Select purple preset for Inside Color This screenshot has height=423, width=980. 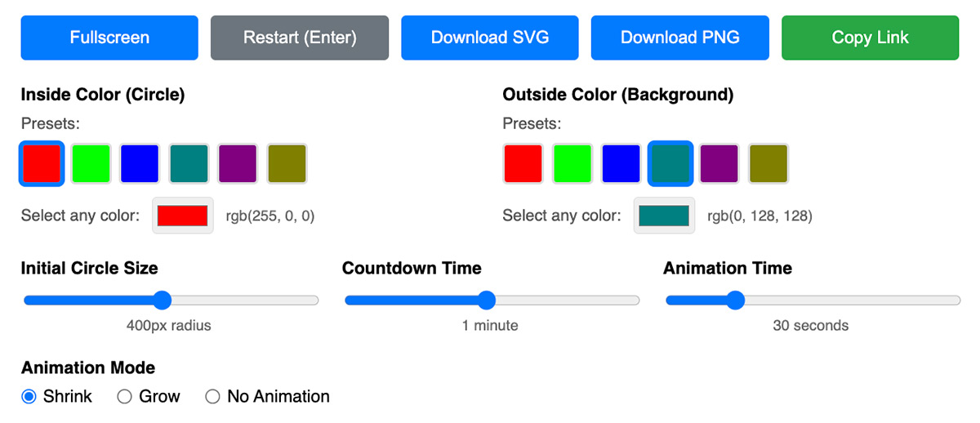(x=238, y=163)
